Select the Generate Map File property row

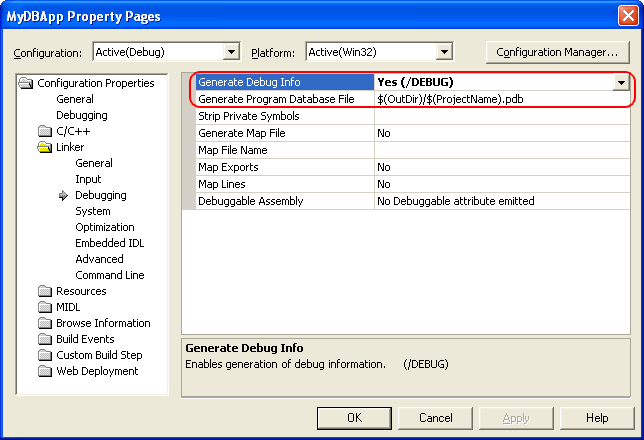(x=280, y=133)
